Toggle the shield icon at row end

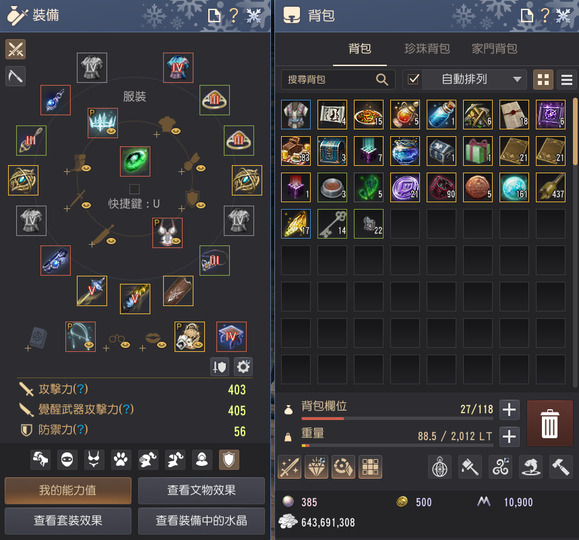click(x=229, y=460)
